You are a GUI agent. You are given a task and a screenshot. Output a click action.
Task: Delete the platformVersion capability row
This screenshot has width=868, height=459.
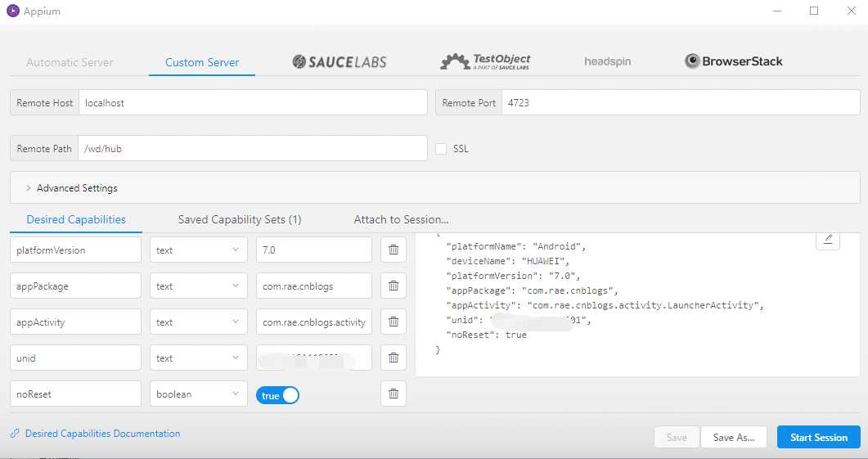tap(394, 250)
